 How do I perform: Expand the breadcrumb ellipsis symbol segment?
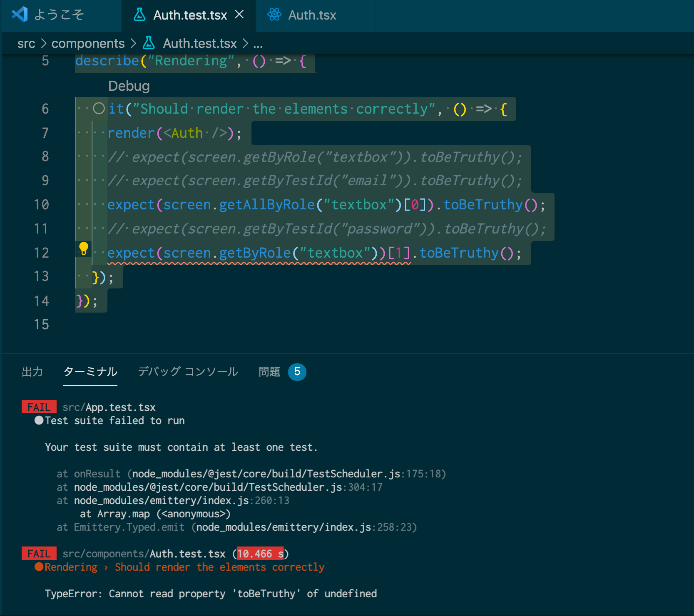[258, 44]
